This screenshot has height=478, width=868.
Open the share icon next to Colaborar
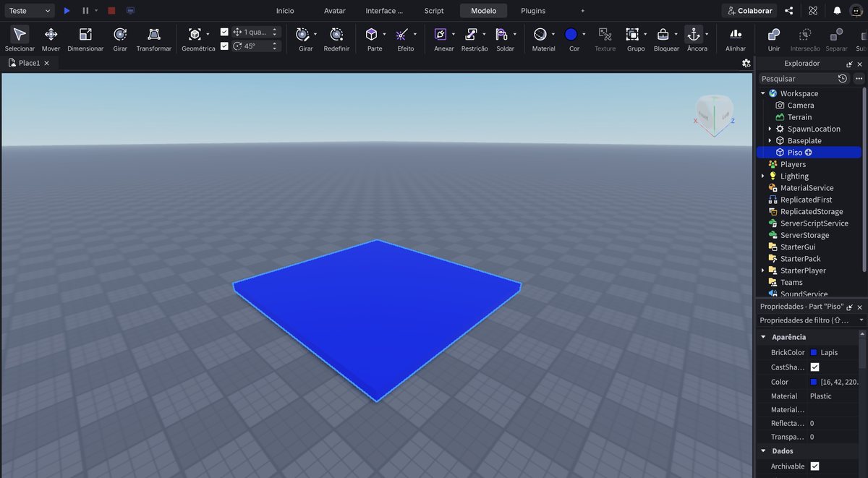click(x=789, y=11)
